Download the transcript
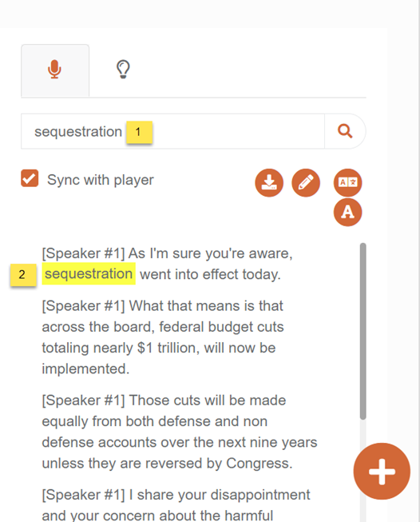 tap(269, 183)
